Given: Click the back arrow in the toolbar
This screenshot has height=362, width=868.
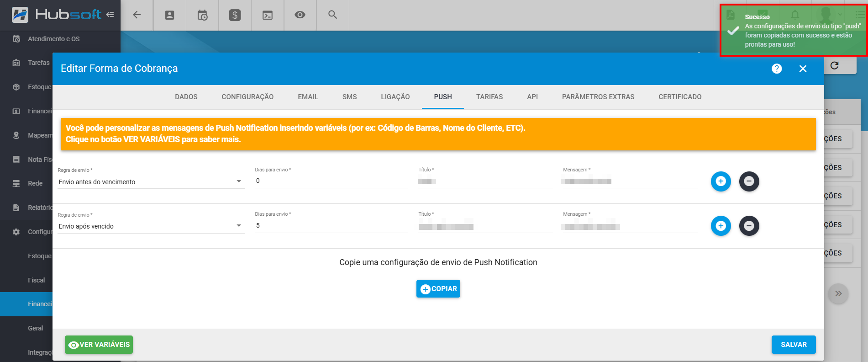Looking at the screenshot, I should pyautogui.click(x=137, y=15).
